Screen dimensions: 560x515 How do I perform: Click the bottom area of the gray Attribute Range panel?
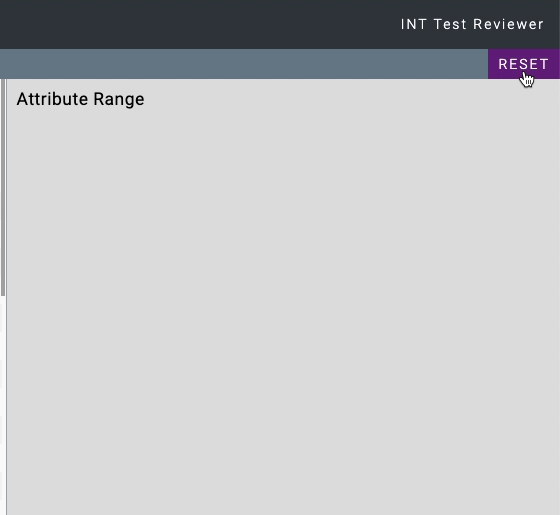tap(282, 482)
